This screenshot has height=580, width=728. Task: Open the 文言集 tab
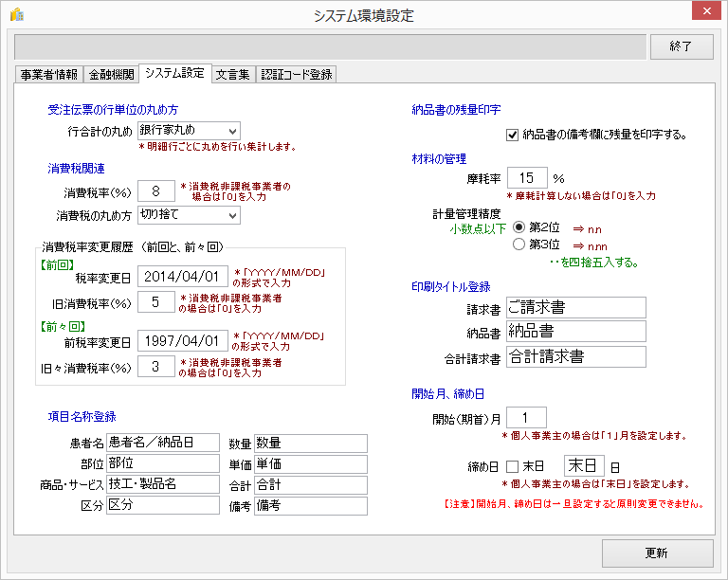click(233, 75)
